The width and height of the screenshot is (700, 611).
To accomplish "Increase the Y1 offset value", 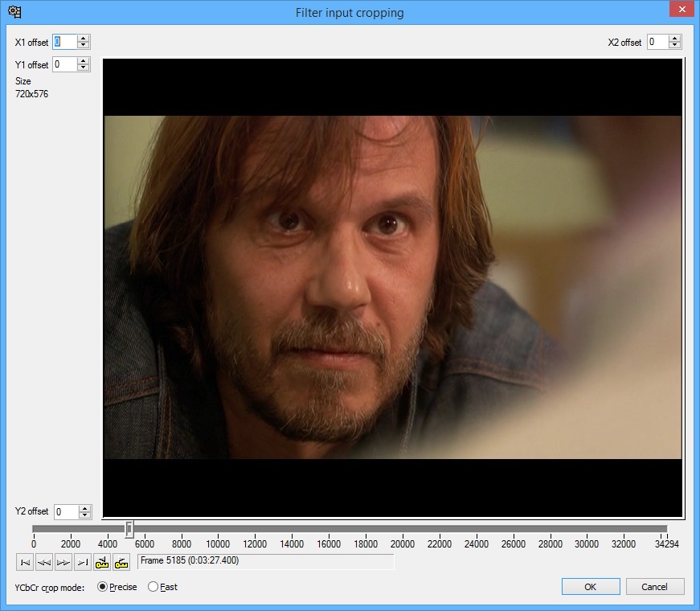I will [x=84, y=61].
